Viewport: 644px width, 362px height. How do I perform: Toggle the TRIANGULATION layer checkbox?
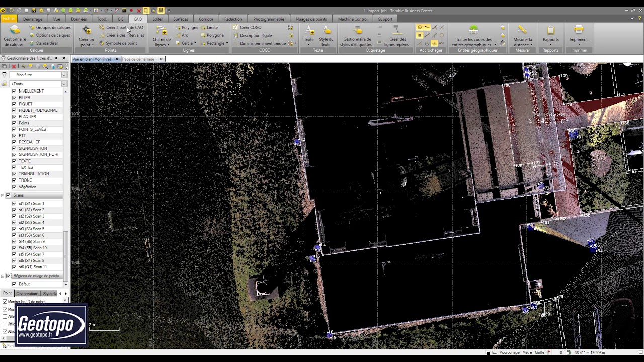(14, 174)
